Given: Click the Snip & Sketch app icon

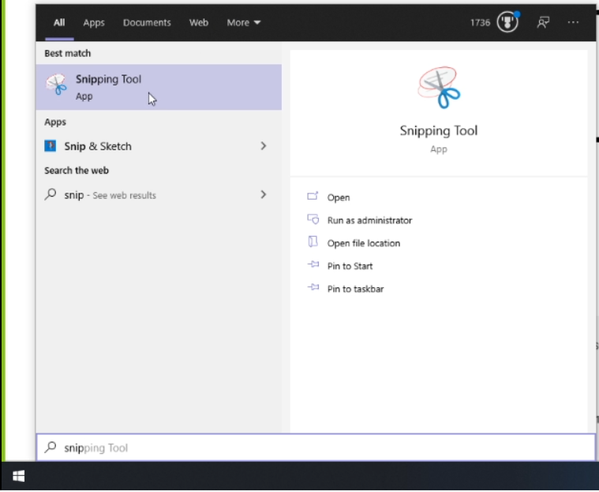Looking at the screenshot, I should click(x=50, y=146).
